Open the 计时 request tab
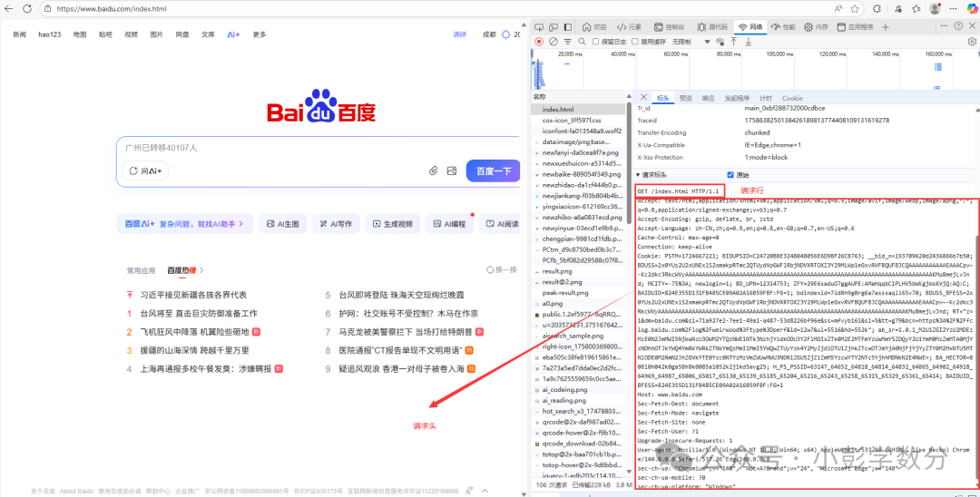The width and height of the screenshot is (980, 497). click(x=766, y=98)
